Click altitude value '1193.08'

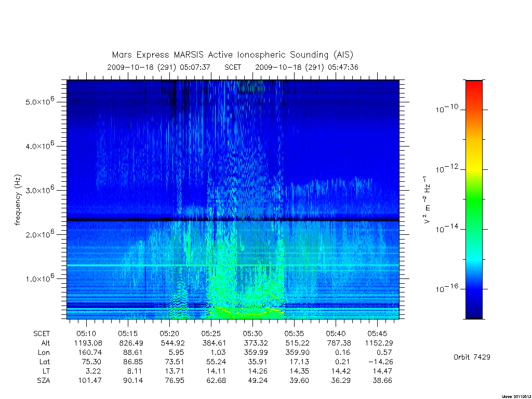[88, 343]
